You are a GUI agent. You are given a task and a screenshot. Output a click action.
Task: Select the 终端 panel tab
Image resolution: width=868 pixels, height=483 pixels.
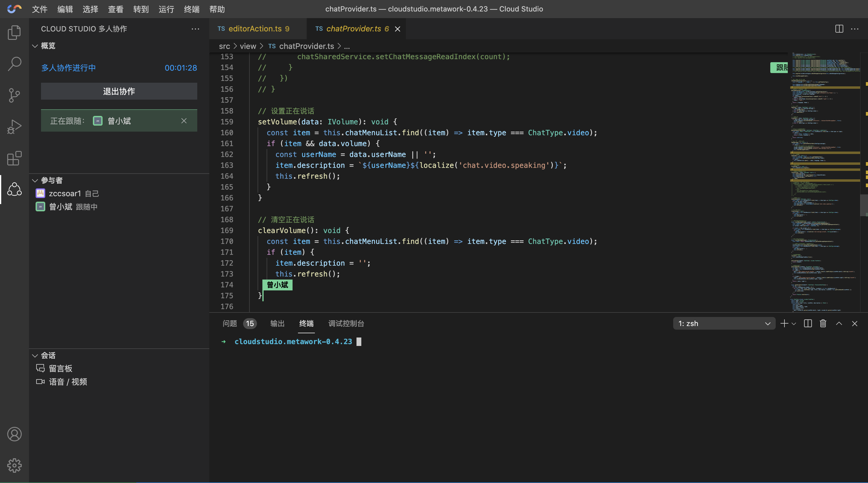[x=306, y=324]
